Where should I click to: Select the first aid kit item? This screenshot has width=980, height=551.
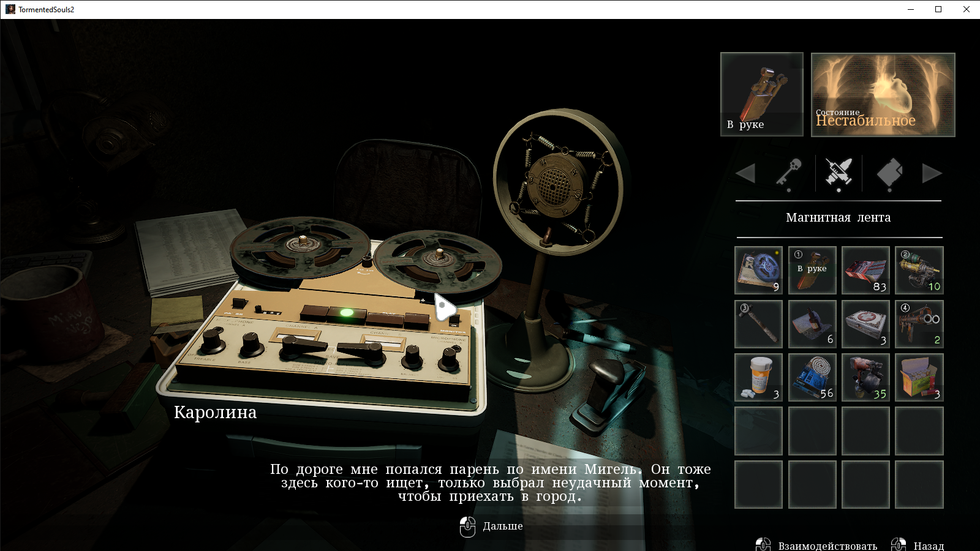click(x=865, y=324)
